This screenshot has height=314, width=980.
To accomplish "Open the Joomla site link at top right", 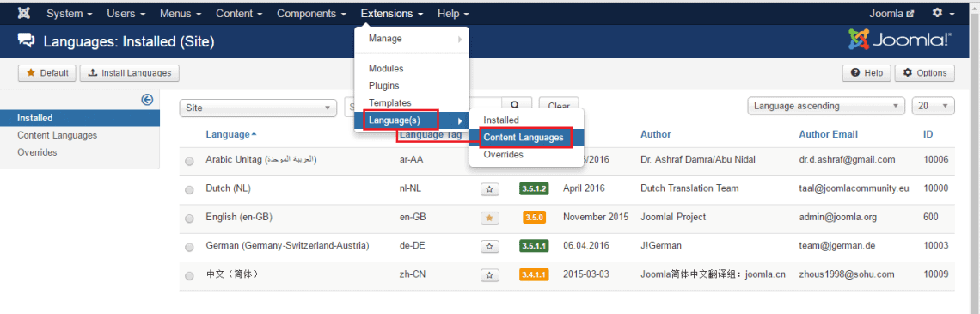I will [x=891, y=13].
